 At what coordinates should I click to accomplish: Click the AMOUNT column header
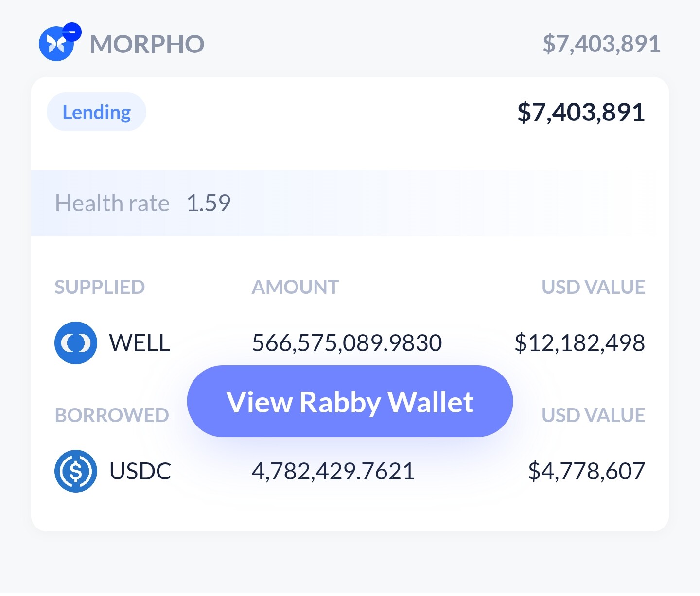point(295,287)
